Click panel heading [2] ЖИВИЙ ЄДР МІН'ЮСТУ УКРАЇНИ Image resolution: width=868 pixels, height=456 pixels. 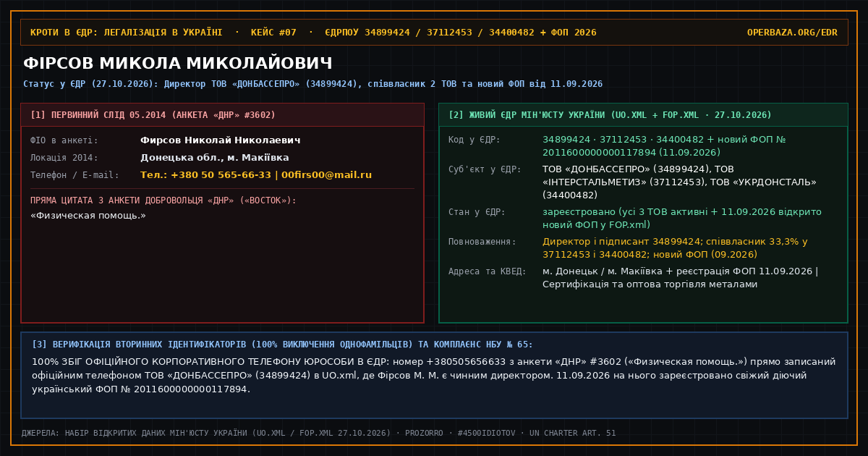(x=610, y=115)
